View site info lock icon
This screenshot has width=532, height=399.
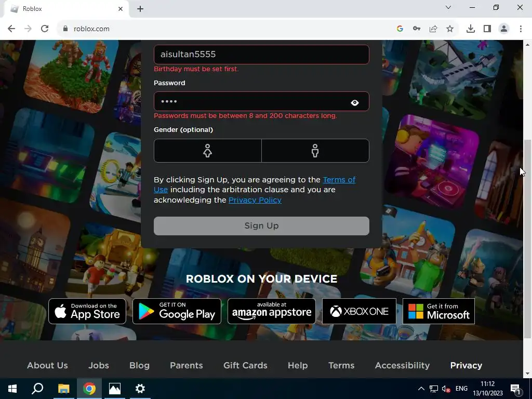[65, 29]
